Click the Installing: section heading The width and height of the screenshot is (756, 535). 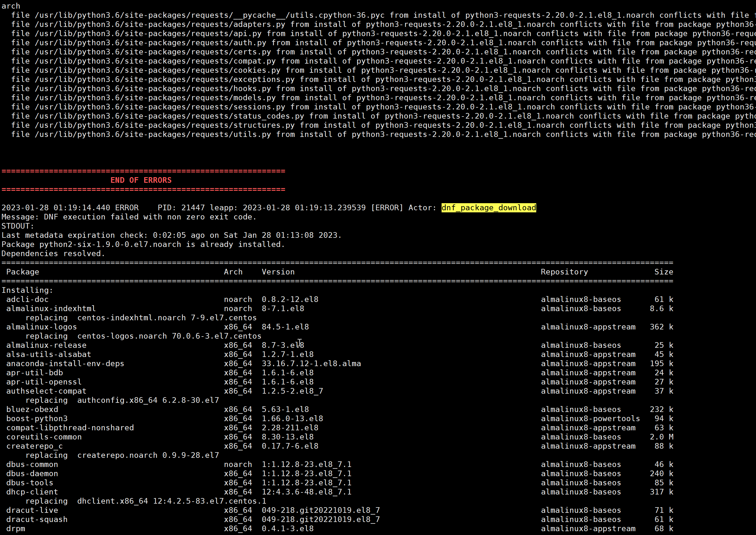pyautogui.click(x=27, y=290)
